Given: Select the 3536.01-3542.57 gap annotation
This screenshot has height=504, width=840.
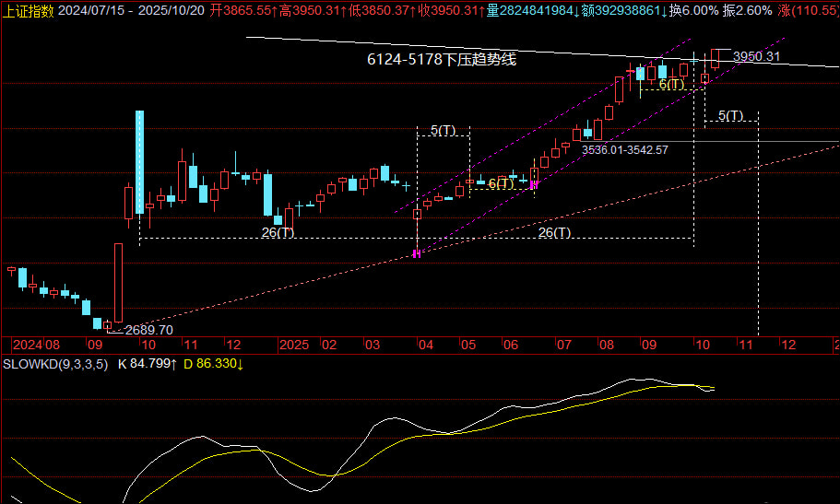Looking at the screenshot, I should (624, 149).
